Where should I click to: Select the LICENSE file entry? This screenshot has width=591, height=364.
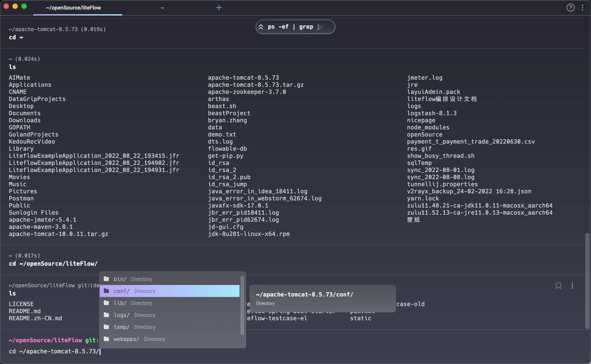21,304
